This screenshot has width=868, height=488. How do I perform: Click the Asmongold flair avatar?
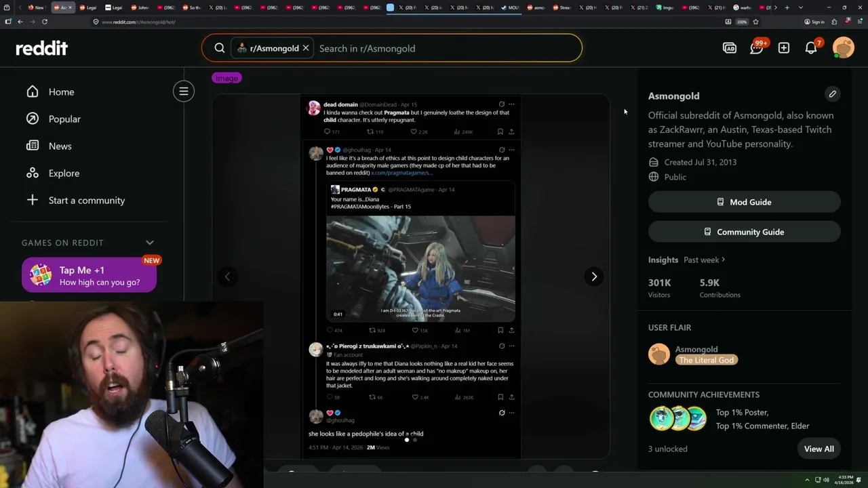659,354
